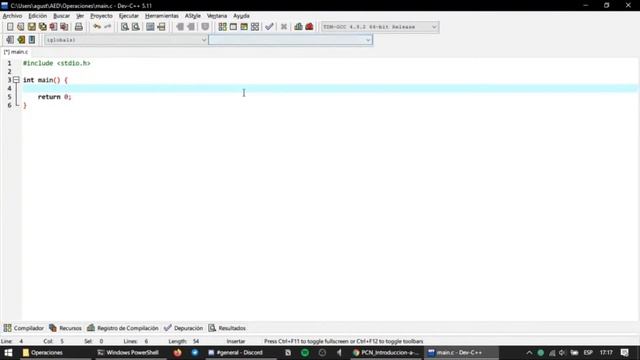Collapse the main() code fold marker
Image resolution: width=640 pixels, height=360 pixels.
(16, 80)
